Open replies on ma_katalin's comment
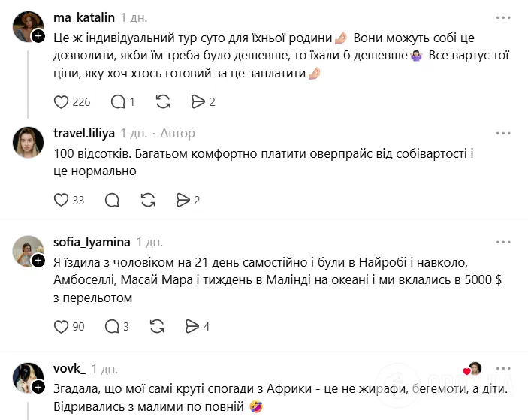Screen dimensions: 528x420 point(118,101)
